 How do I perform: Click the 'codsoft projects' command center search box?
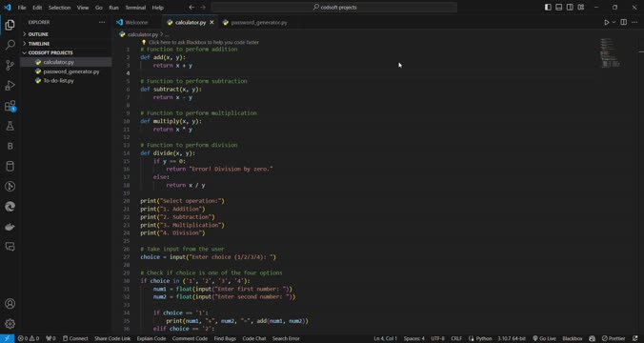coord(334,8)
